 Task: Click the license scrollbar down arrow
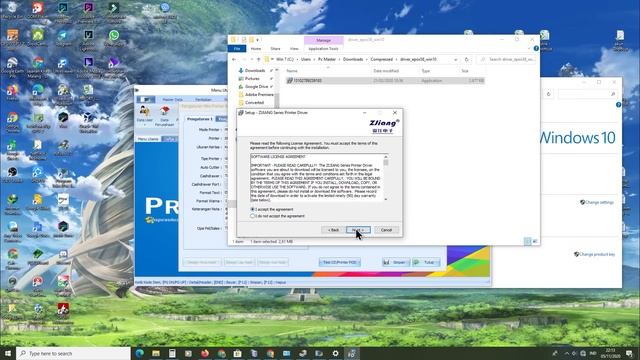coord(386,199)
